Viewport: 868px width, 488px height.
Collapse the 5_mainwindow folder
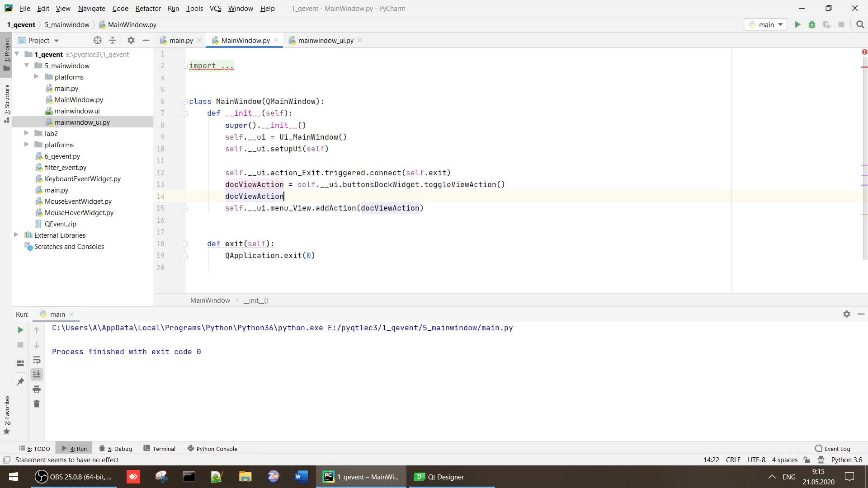click(27, 66)
